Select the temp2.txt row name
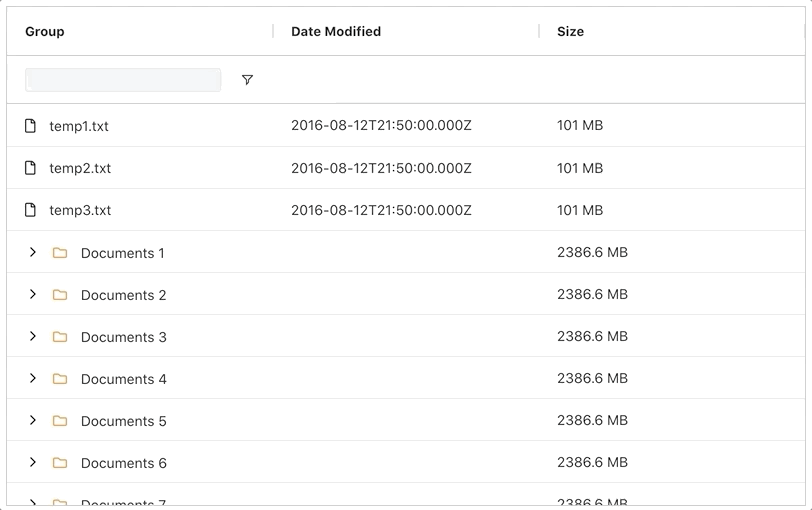 pyautogui.click(x=80, y=168)
